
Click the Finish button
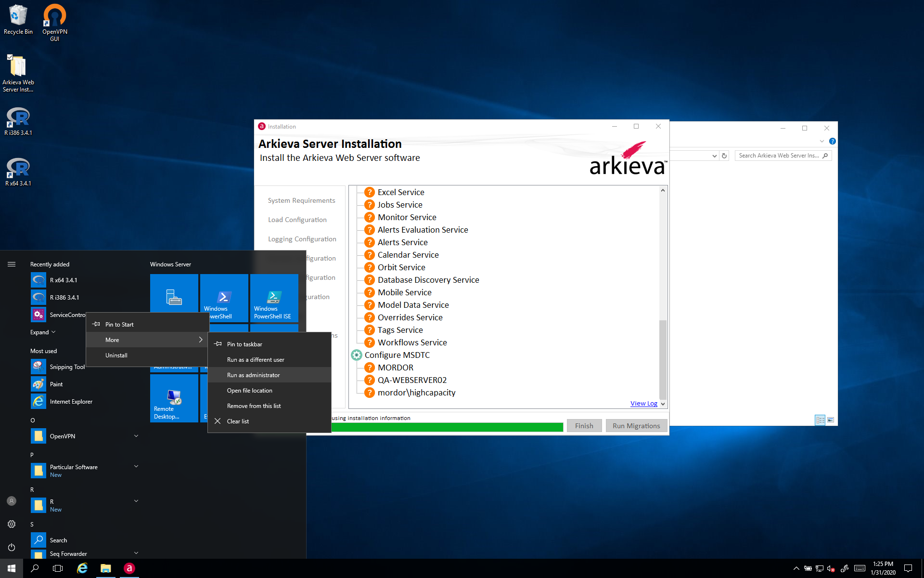584,426
